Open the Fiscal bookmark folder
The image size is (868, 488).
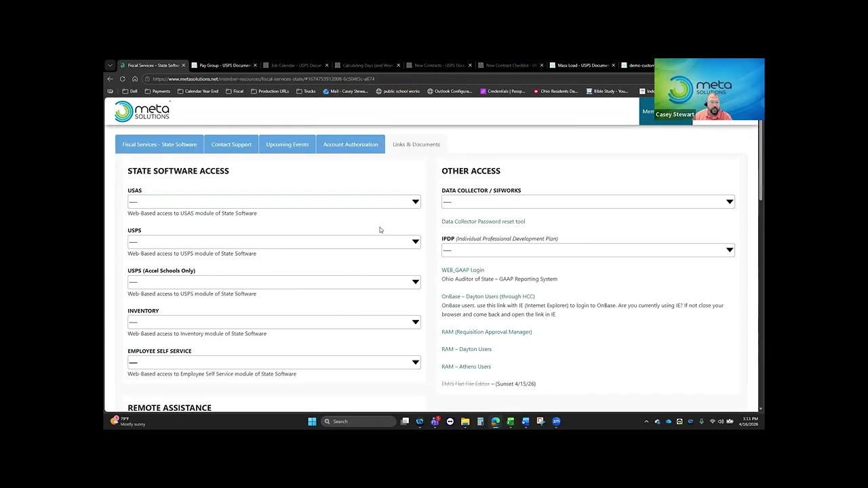click(235, 91)
